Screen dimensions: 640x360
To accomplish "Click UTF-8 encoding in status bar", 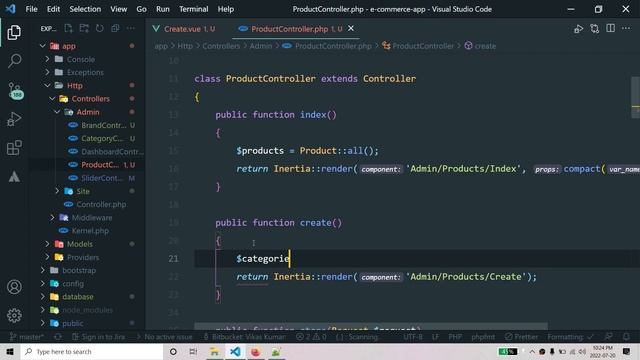I will [x=413, y=337].
